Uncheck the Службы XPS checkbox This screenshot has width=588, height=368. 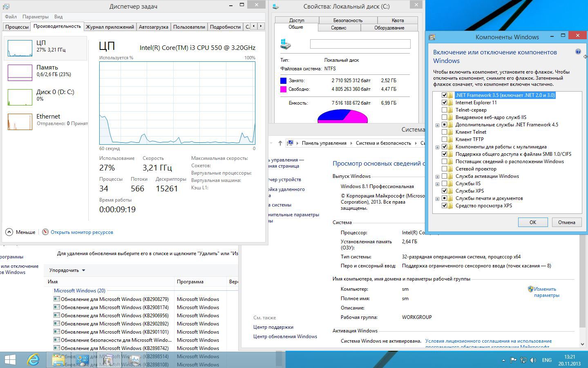click(x=444, y=191)
